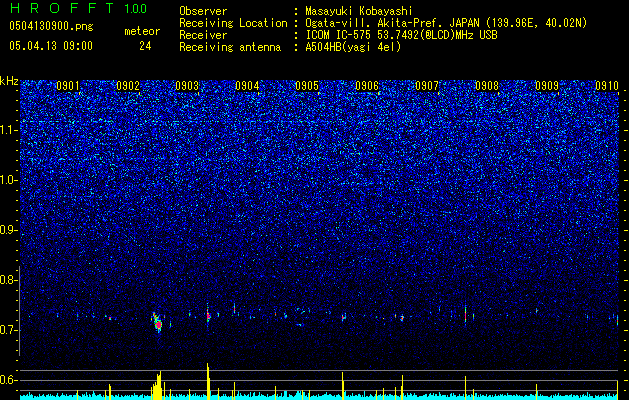
Task: Click the gray frequency range bar beside 0.7 kHz
Action: [19, 311]
